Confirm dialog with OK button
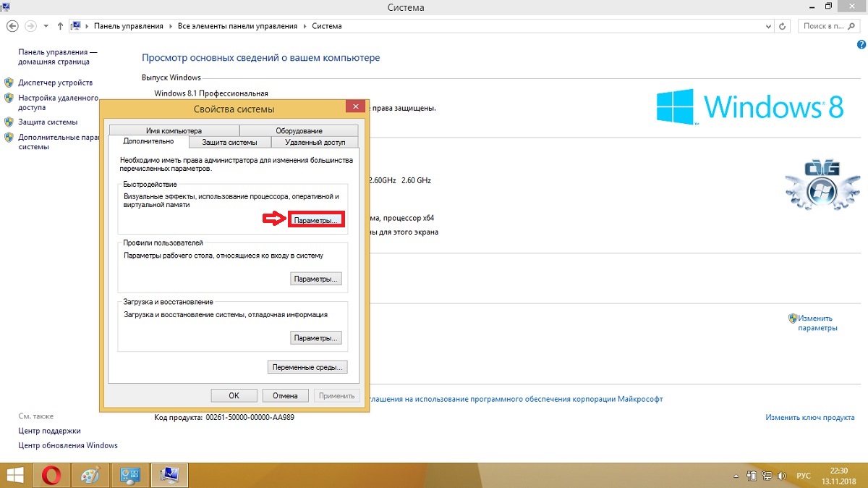The height and width of the screenshot is (488, 868). coord(234,395)
